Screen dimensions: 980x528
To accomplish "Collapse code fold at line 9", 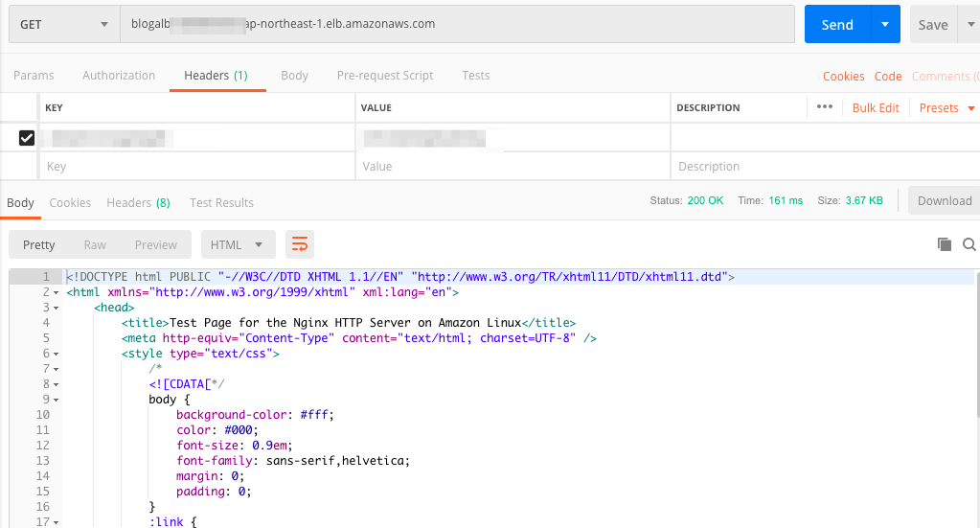I will click(56, 400).
